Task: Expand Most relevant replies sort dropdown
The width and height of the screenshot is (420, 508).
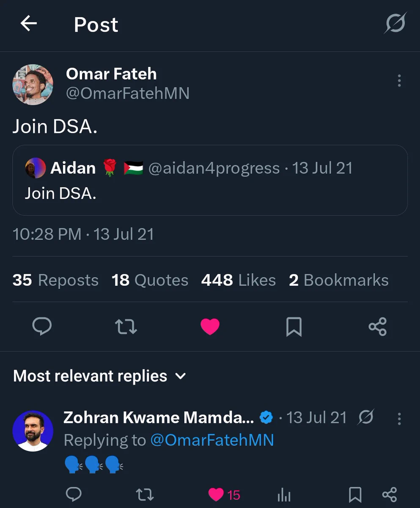Action: click(x=99, y=376)
